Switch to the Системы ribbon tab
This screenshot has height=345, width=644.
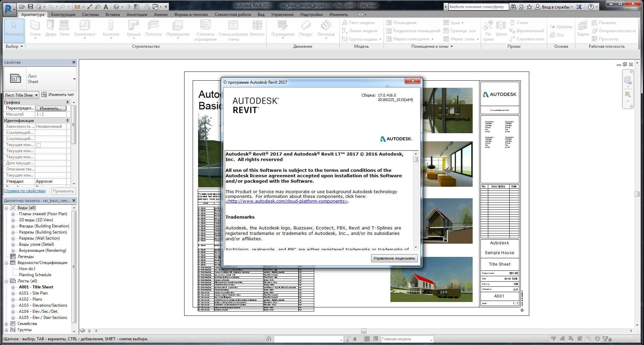click(x=90, y=15)
